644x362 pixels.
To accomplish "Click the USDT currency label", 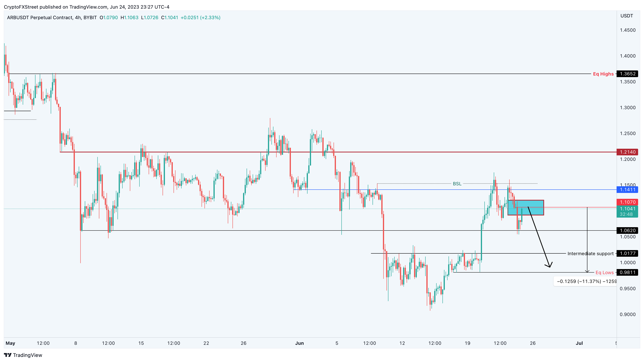I will click(x=627, y=16).
